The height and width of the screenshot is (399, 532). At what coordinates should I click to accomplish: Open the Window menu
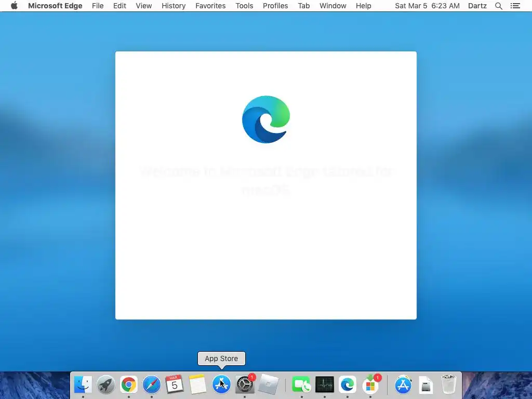333,6
